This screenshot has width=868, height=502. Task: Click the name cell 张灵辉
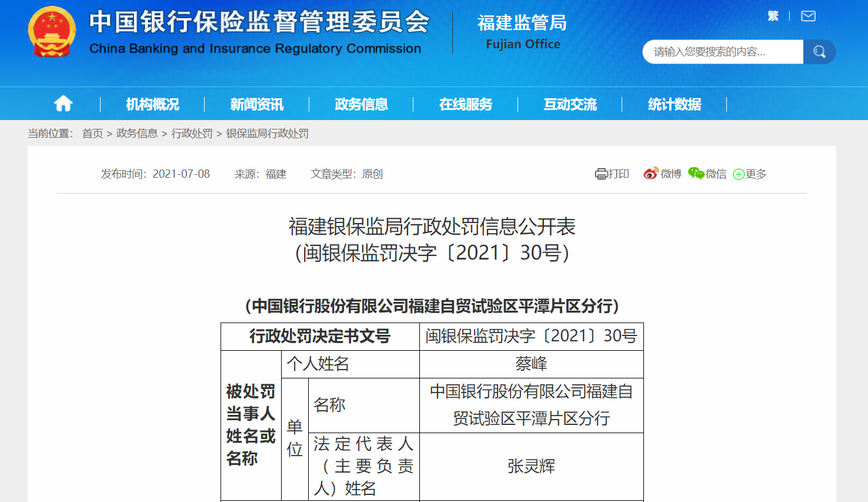(532, 466)
